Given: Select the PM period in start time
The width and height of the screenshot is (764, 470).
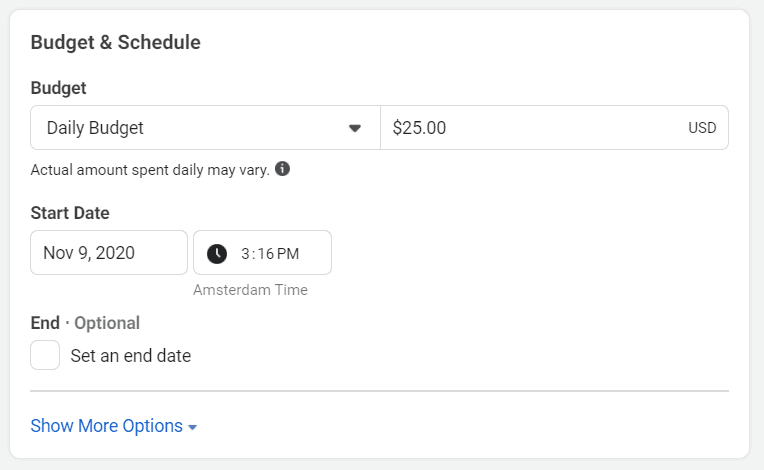Looking at the screenshot, I should coord(288,254).
